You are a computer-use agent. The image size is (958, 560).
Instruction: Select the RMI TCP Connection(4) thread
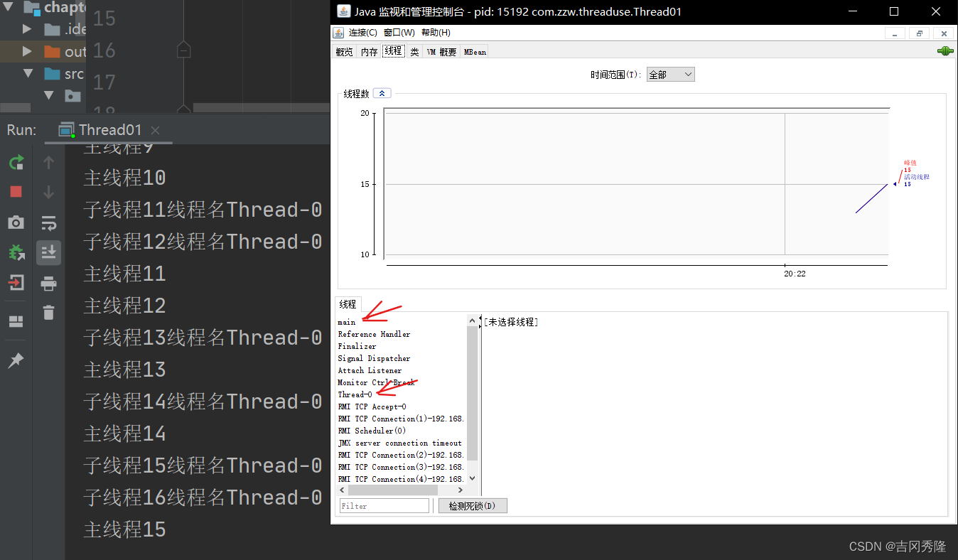point(402,479)
